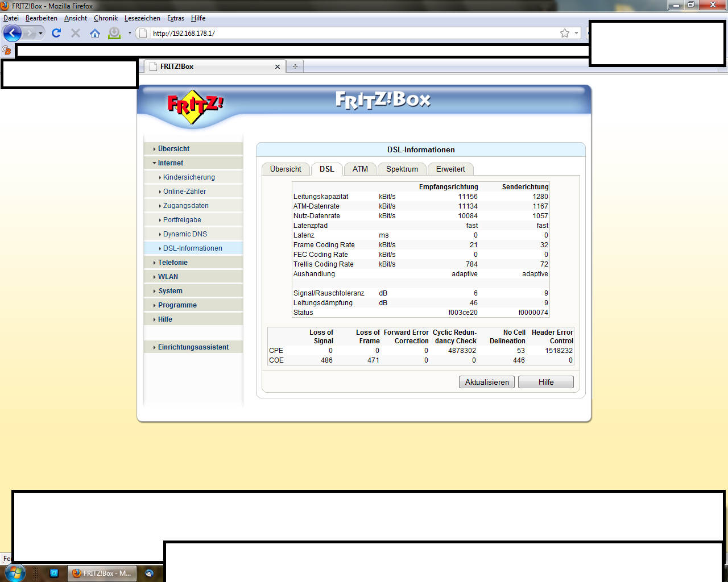Click the Firefox forward arrow button
Viewport: 728px width, 582px height.
click(x=29, y=34)
